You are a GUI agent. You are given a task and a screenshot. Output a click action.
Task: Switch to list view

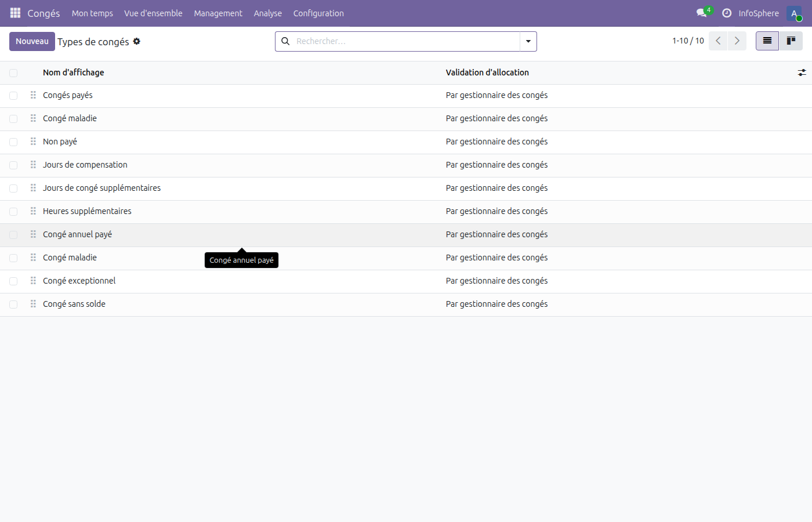pos(767,41)
